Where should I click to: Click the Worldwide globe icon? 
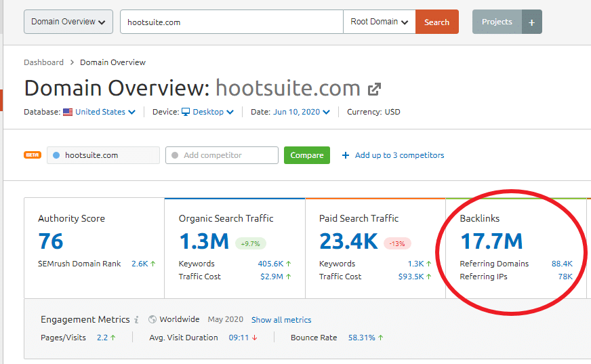tap(152, 319)
